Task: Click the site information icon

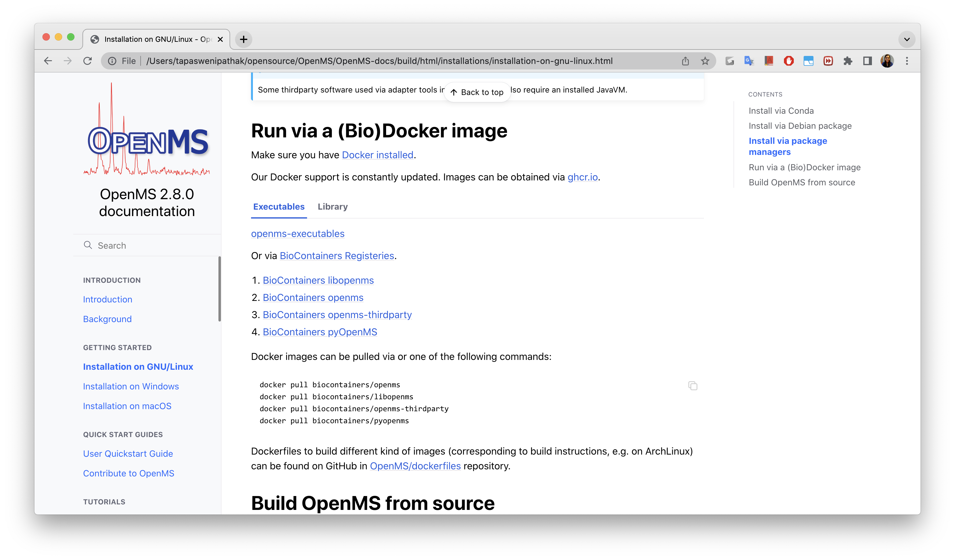Action: 112,61
